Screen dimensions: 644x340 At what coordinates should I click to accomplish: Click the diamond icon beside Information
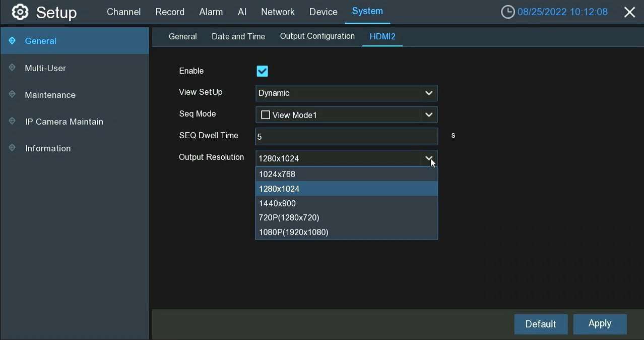12,148
